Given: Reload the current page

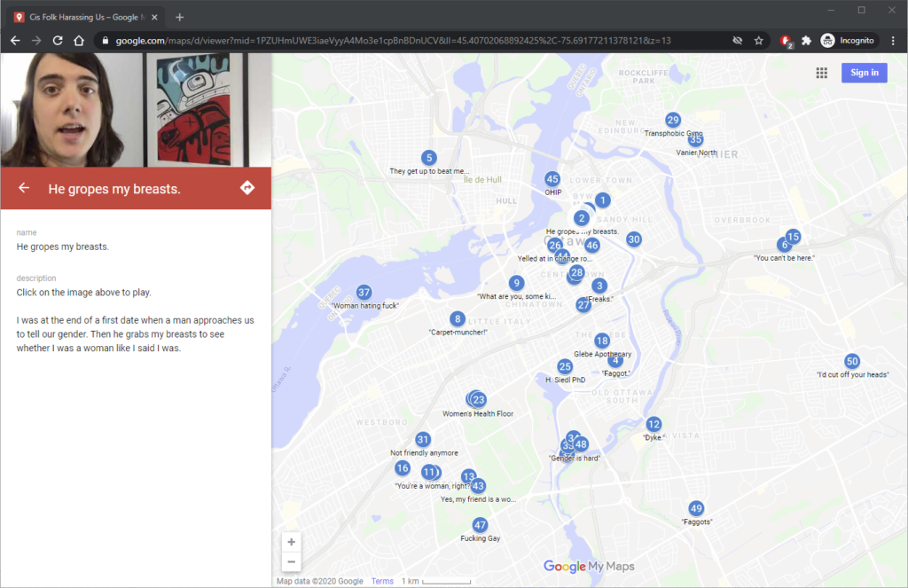Looking at the screenshot, I should [58, 41].
